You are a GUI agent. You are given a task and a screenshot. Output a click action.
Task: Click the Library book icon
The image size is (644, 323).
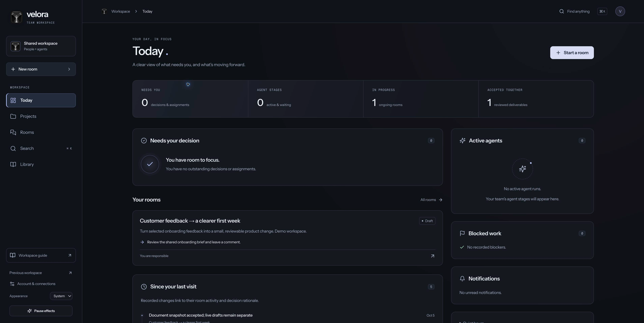13,164
